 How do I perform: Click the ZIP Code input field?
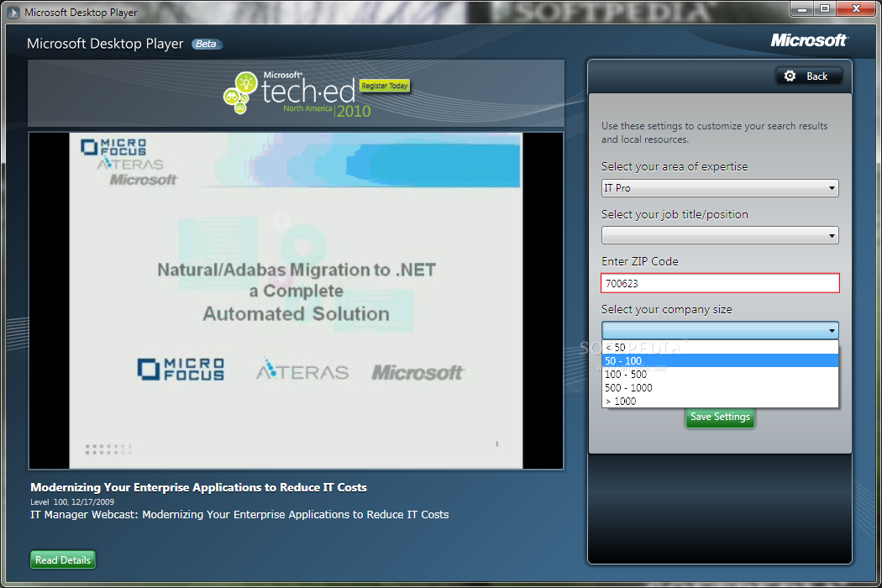719,283
